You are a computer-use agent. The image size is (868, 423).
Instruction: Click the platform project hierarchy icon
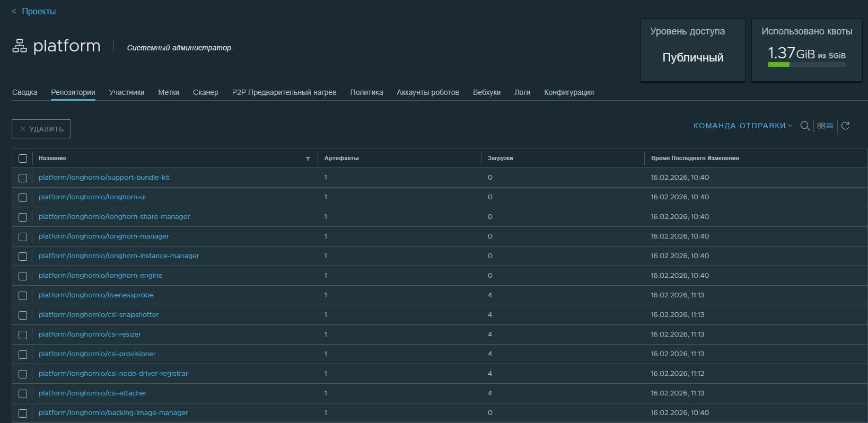(20, 46)
